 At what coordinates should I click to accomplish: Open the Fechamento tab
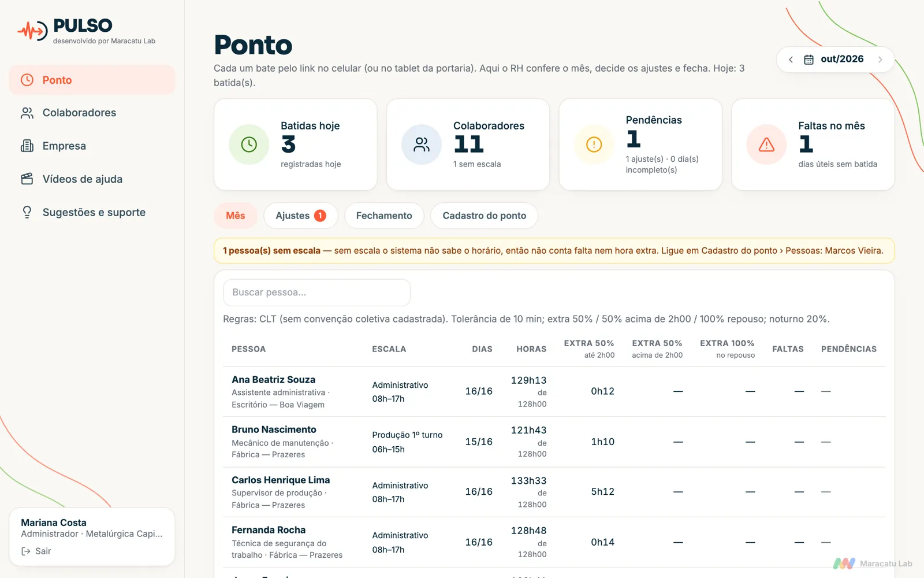click(x=384, y=216)
